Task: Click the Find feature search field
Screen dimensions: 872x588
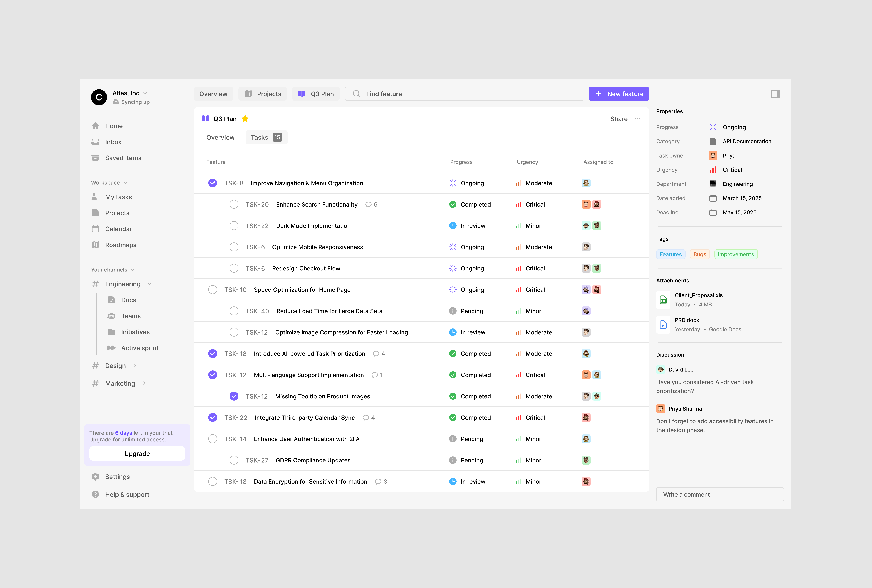Action: click(x=464, y=94)
